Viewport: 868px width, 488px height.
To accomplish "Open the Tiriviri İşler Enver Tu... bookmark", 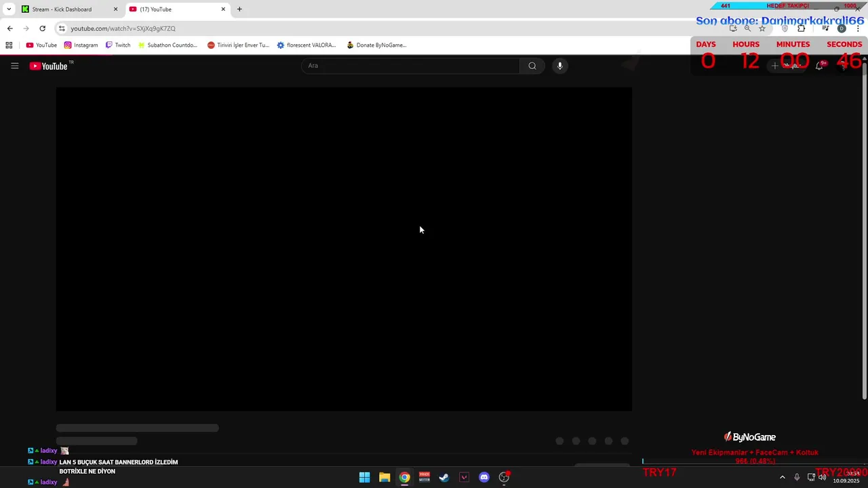I will 238,45.
